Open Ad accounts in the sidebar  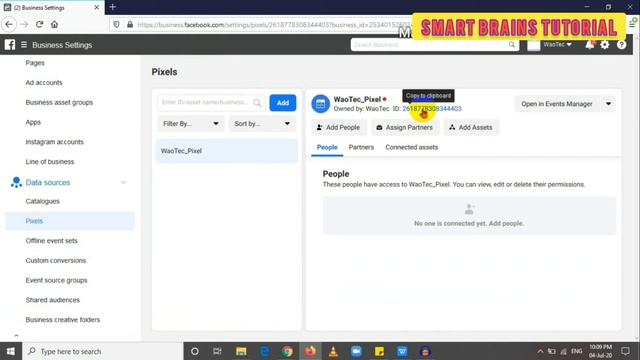tap(44, 82)
